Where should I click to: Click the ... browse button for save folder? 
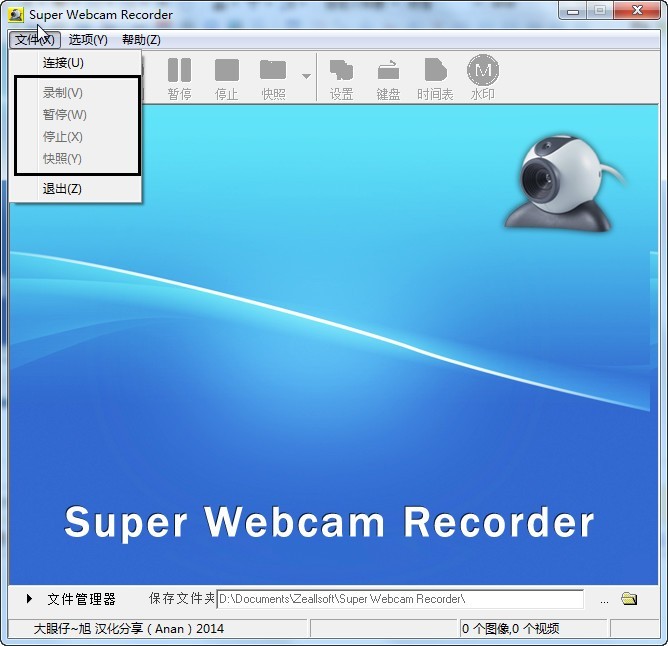point(604,600)
